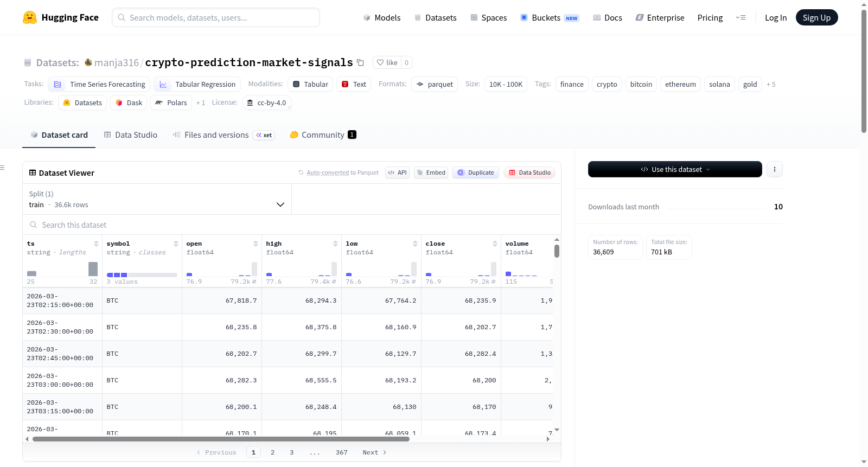This screenshot has width=868, height=467.
Task: Click the Hugging Face logo icon
Action: pos(30,17)
